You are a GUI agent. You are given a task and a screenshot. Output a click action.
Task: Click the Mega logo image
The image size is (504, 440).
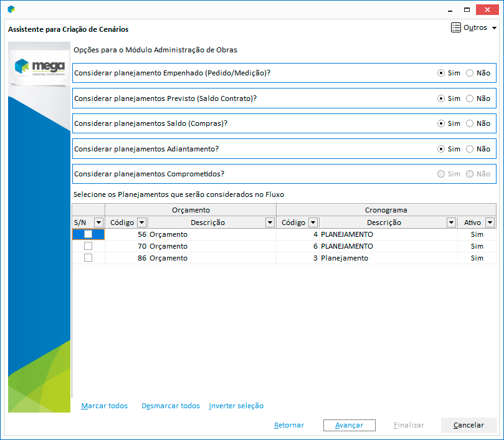[39, 68]
